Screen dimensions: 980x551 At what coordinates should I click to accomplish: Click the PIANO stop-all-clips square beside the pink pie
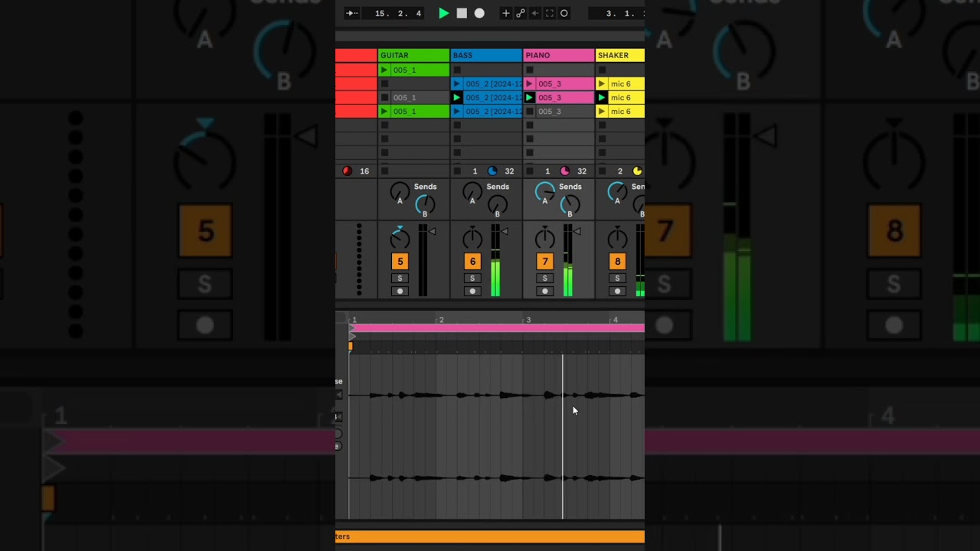click(x=529, y=171)
